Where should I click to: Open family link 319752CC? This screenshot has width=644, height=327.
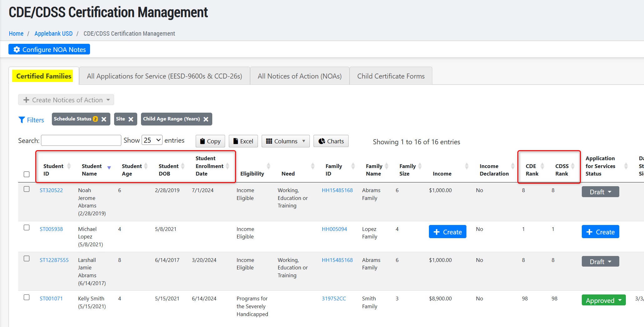coord(334,299)
